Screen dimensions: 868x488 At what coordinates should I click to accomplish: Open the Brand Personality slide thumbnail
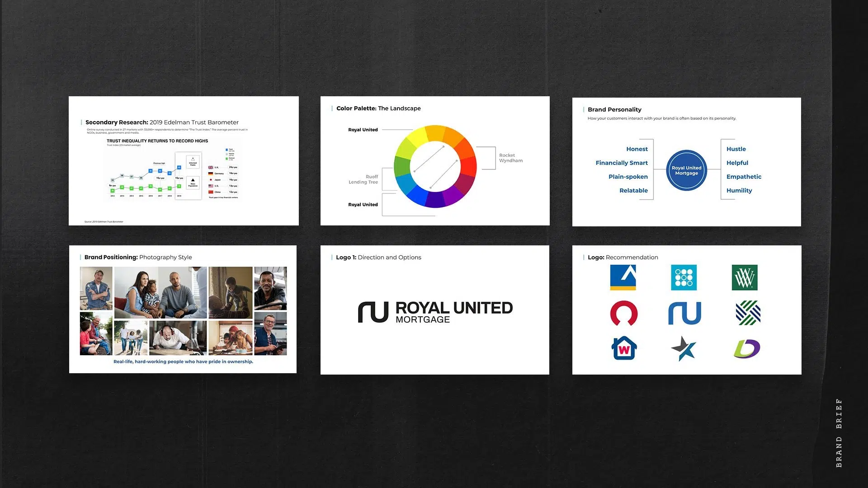(x=686, y=162)
